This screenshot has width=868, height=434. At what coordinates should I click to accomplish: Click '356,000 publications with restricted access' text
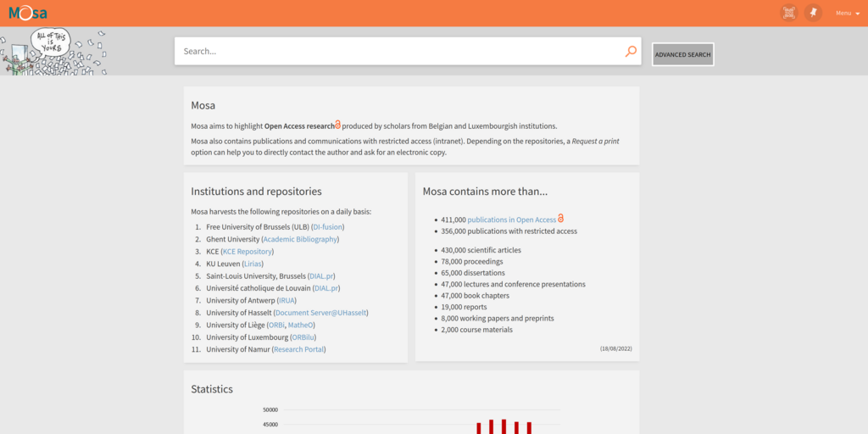[509, 231]
